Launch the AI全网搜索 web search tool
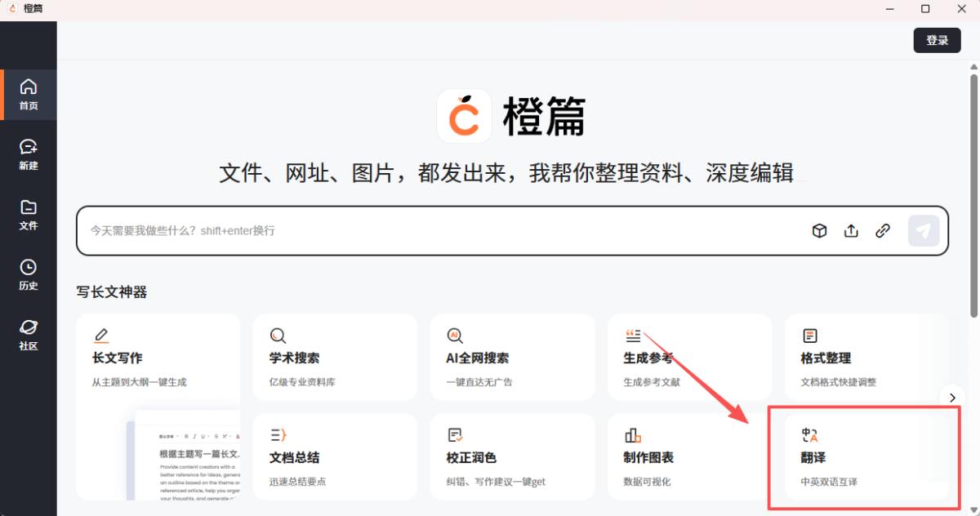Viewport: 980px width, 516px height. 512,358
